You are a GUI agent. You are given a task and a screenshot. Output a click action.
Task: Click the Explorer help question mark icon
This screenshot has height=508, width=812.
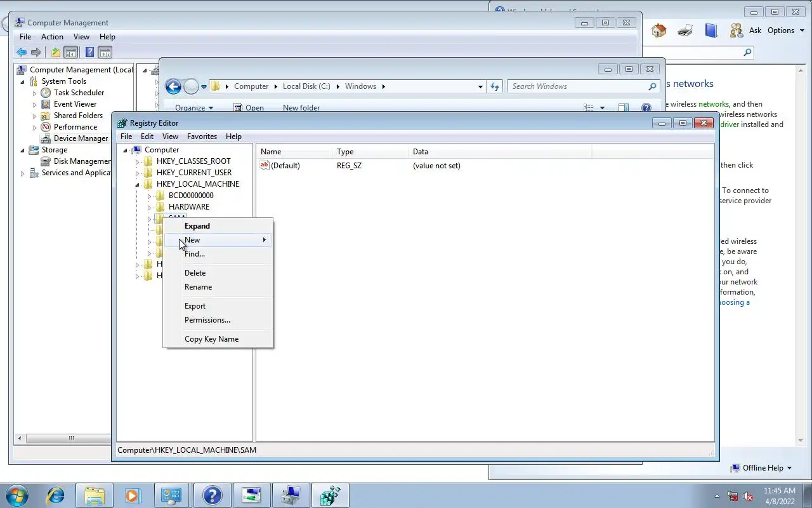point(646,108)
